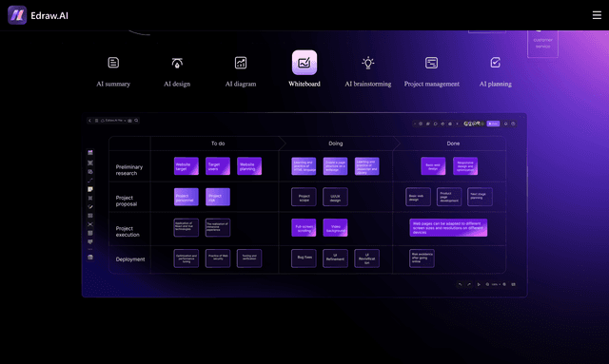Screen dimensions: 609x364
Task: Select the AI diagram icon
Action: tap(241, 63)
